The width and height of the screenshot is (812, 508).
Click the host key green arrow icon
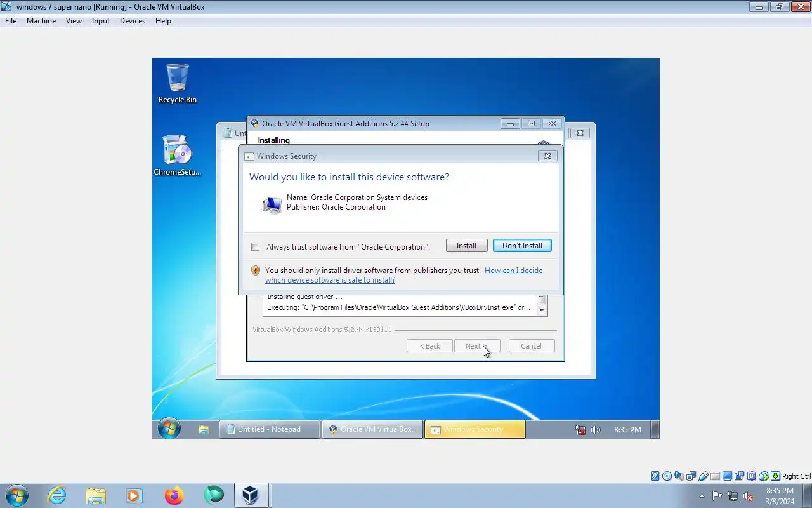pos(775,476)
